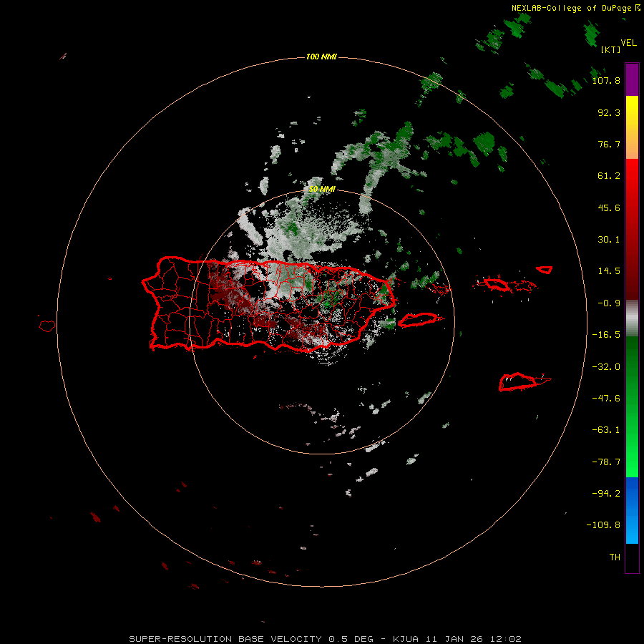Select the 45.6 legend value
The height and width of the screenshot is (644, 644).
(x=609, y=208)
